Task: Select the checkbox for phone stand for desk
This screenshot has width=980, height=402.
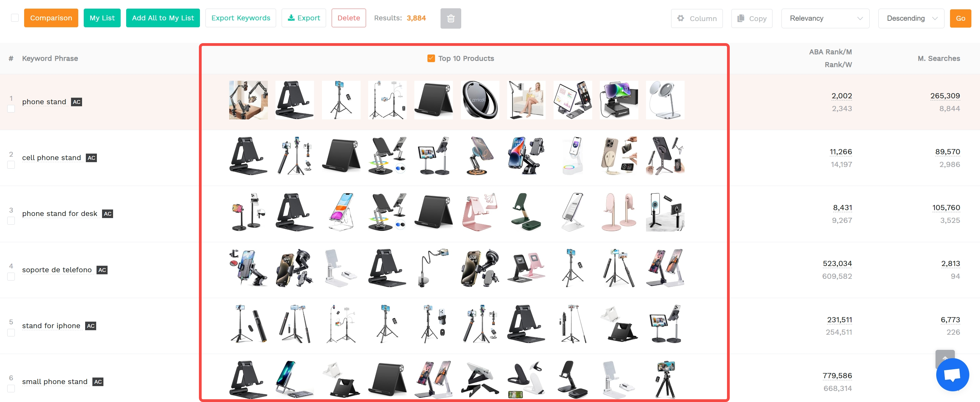Action: (11, 221)
